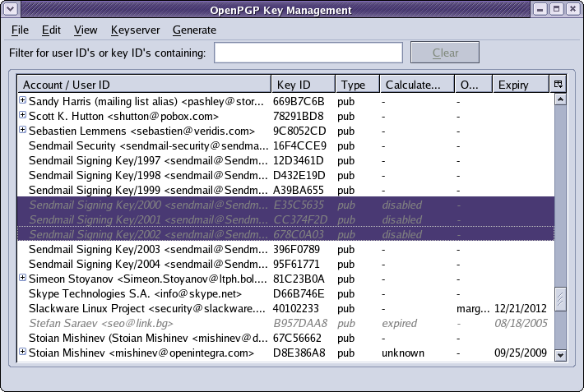Open the column picker icon in table header
Screen dimensions: 584x392
[x=558, y=84]
